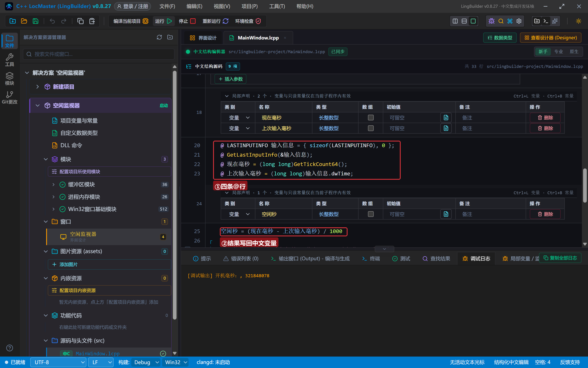Click the copy icon in toolbar

tap(80, 21)
